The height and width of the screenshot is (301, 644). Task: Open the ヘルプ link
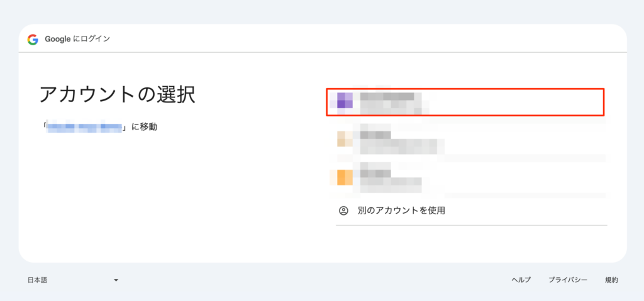[x=521, y=280]
